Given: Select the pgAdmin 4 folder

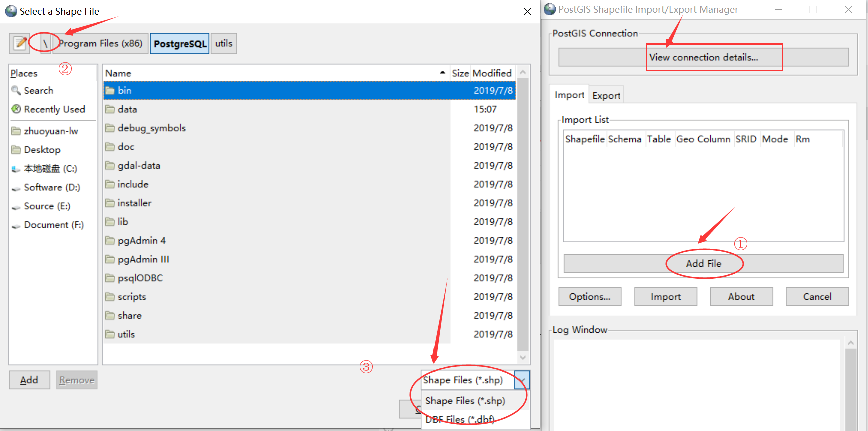Looking at the screenshot, I should point(309,241).
